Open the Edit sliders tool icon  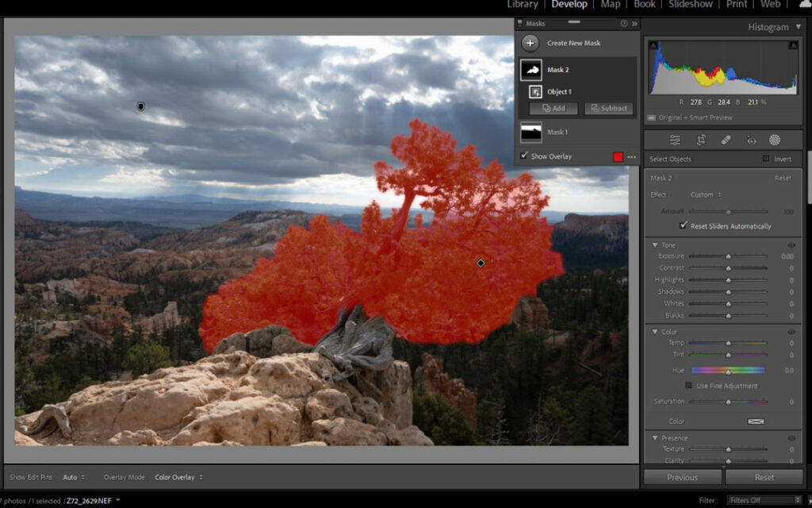point(675,140)
